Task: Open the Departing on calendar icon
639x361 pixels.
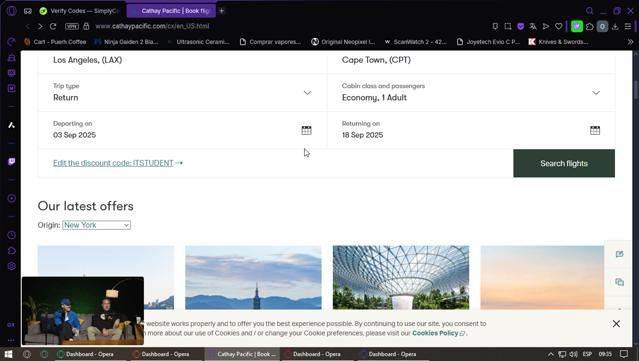Action: 306,130
